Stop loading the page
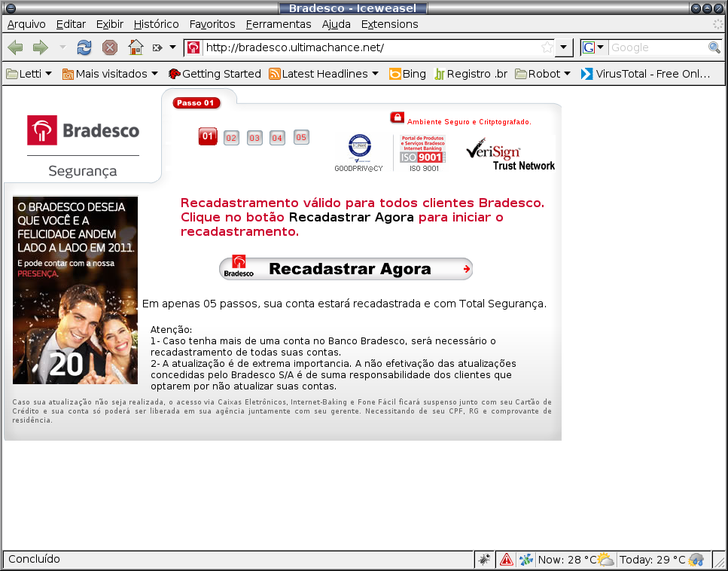The height and width of the screenshot is (571, 728). pyautogui.click(x=110, y=47)
